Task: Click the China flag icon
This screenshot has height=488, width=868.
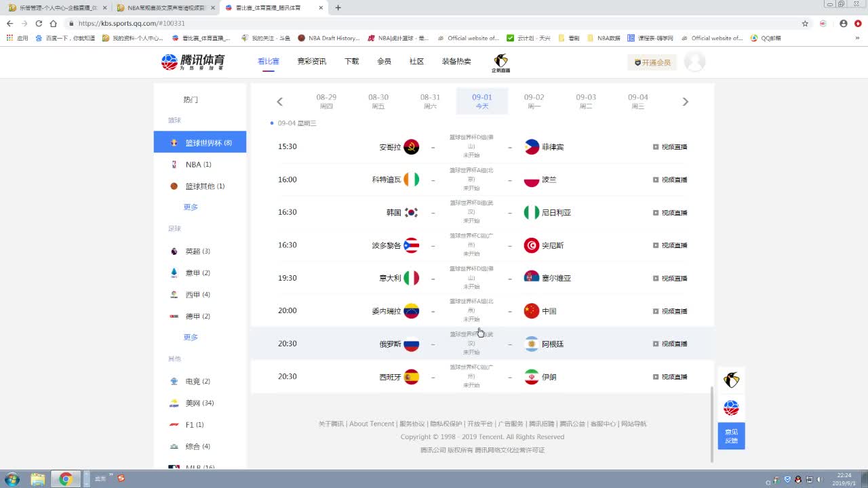Action: pos(532,311)
